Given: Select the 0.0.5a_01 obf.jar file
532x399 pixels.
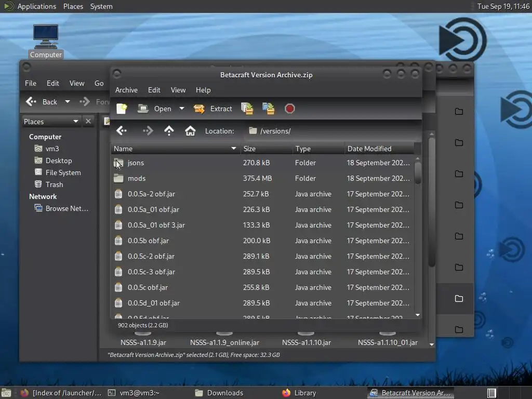Looking at the screenshot, I should tap(262, 210).
